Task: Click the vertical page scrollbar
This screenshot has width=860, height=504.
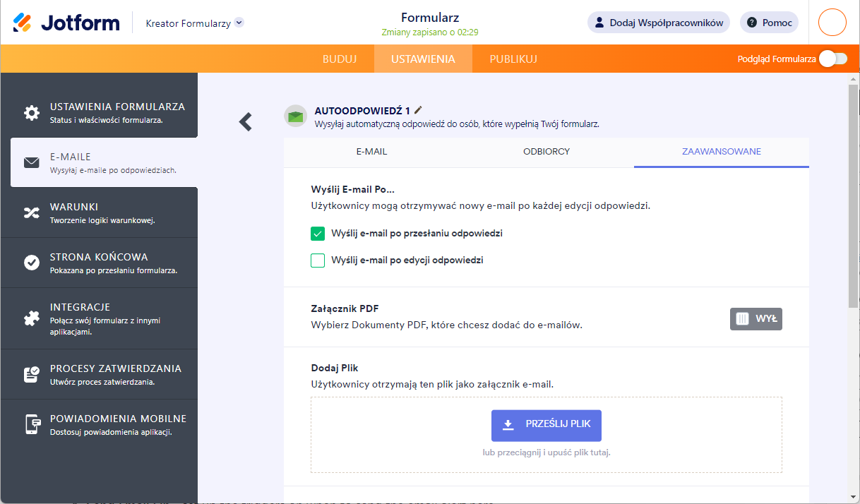Action: coord(853,198)
